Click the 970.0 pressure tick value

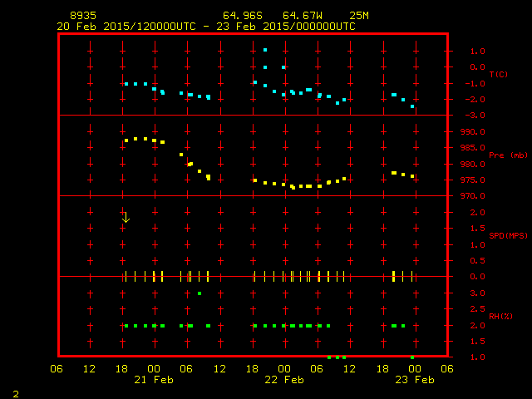473,196
